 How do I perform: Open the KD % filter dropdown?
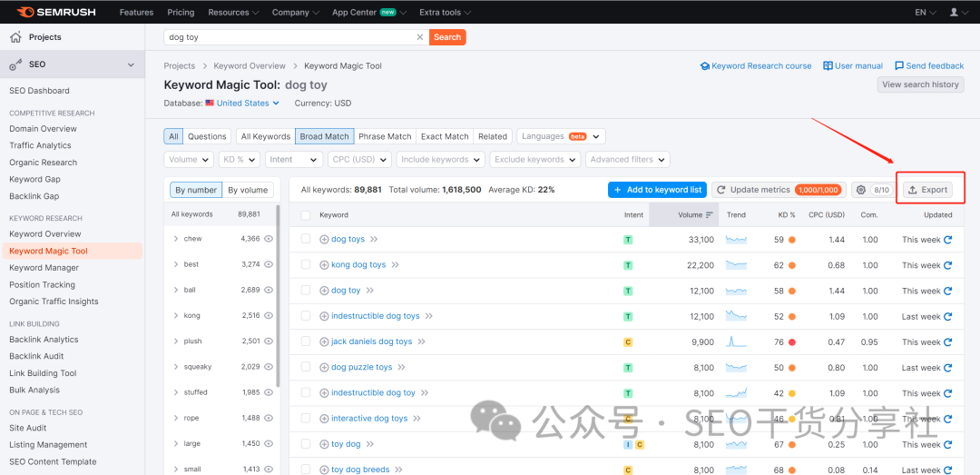tap(239, 160)
